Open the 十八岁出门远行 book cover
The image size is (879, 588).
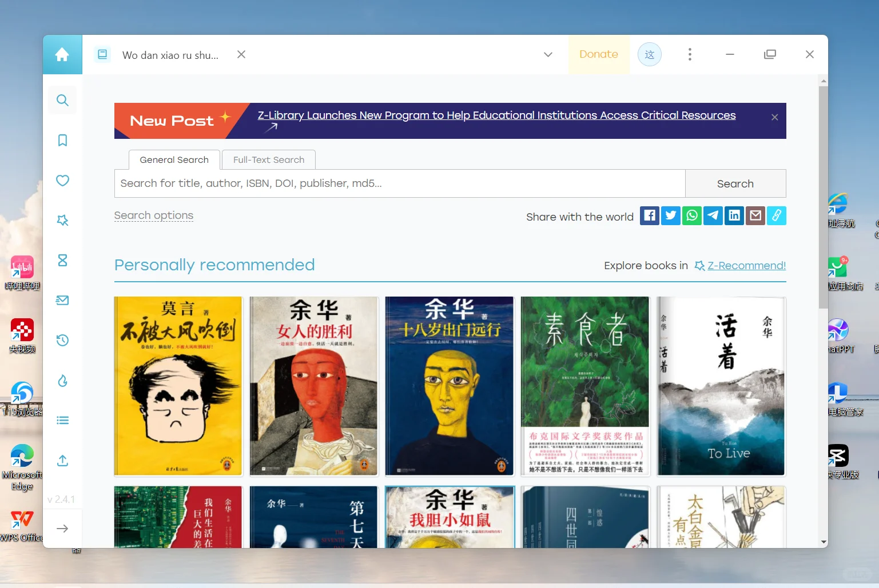click(450, 386)
